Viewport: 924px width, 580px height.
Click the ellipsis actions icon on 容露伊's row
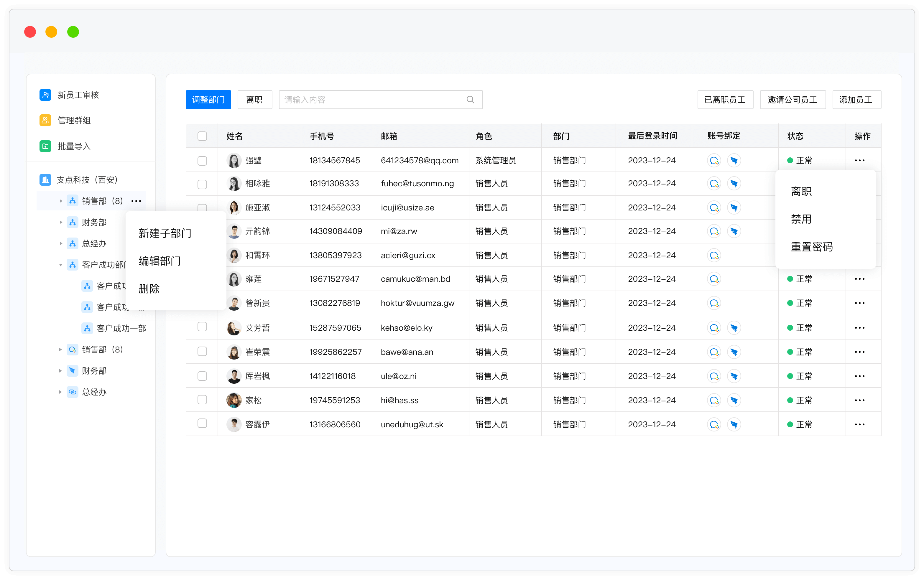click(860, 424)
